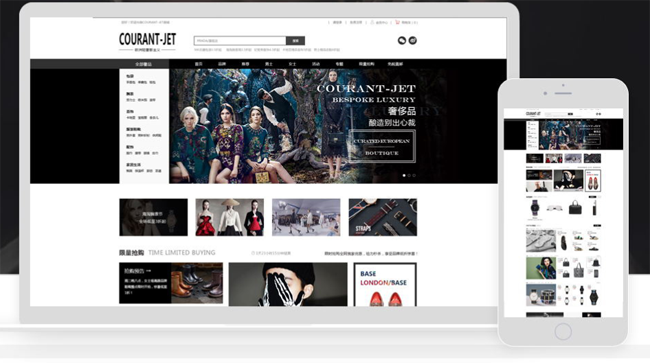Open the 男士 men navigation item

tap(269, 64)
